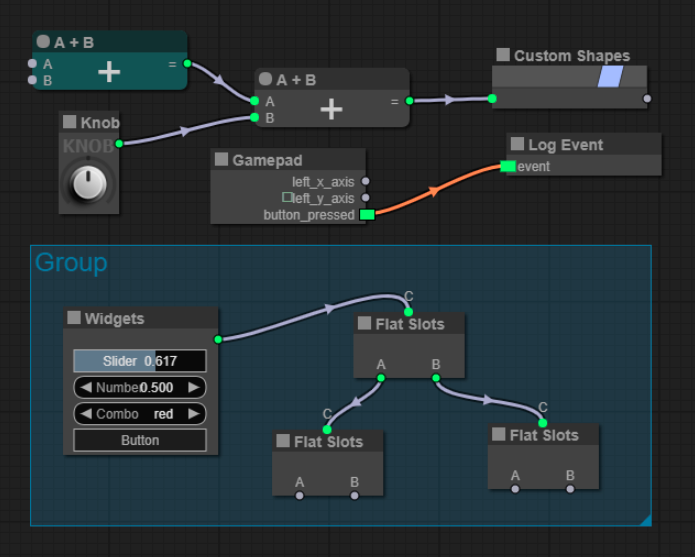Increase the Number widget with right arrow
The width and height of the screenshot is (695, 557).
tap(194, 387)
